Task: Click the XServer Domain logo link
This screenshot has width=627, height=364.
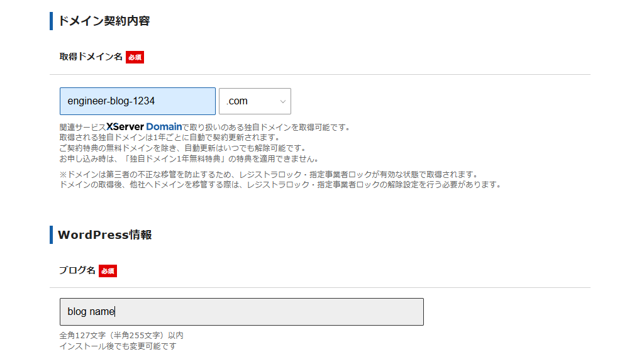Action: [x=144, y=126]
